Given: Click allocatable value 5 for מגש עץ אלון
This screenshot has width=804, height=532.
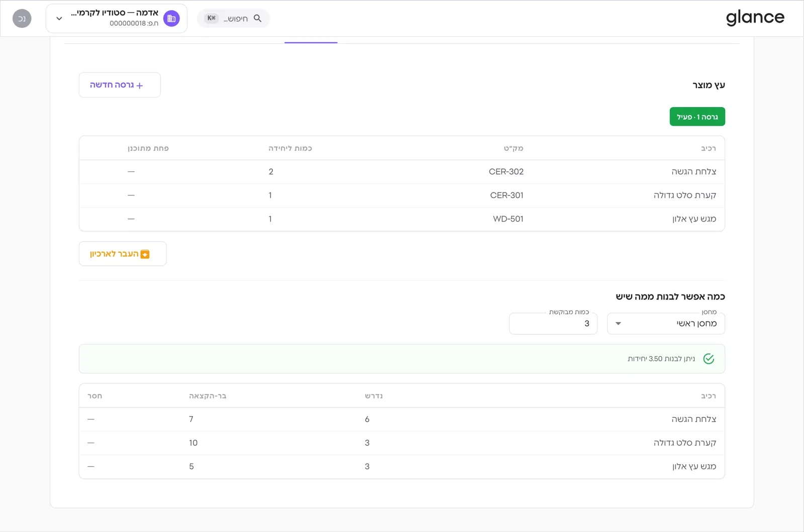Looking at the screenshot, I should pos(191,467).
